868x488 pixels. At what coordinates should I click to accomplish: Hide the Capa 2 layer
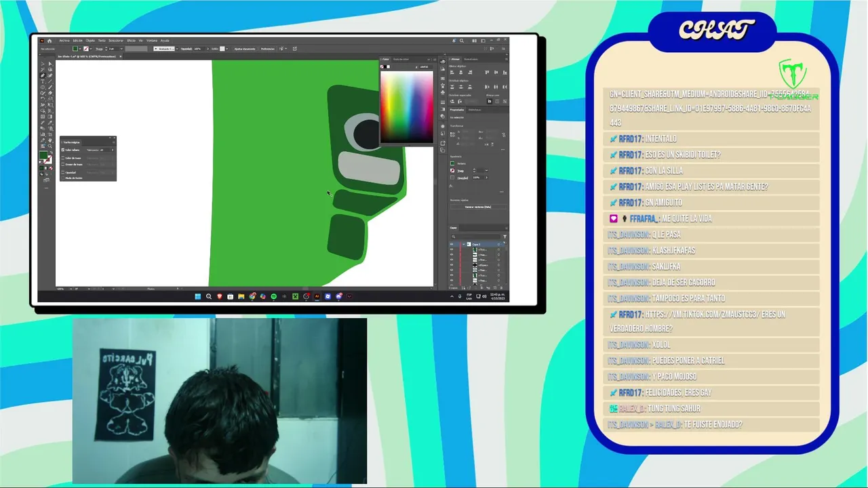click(452, 244)
